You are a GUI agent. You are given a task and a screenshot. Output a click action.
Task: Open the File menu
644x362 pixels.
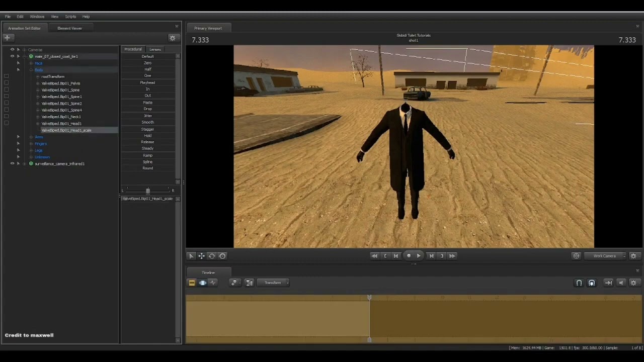tap(8, 17)
